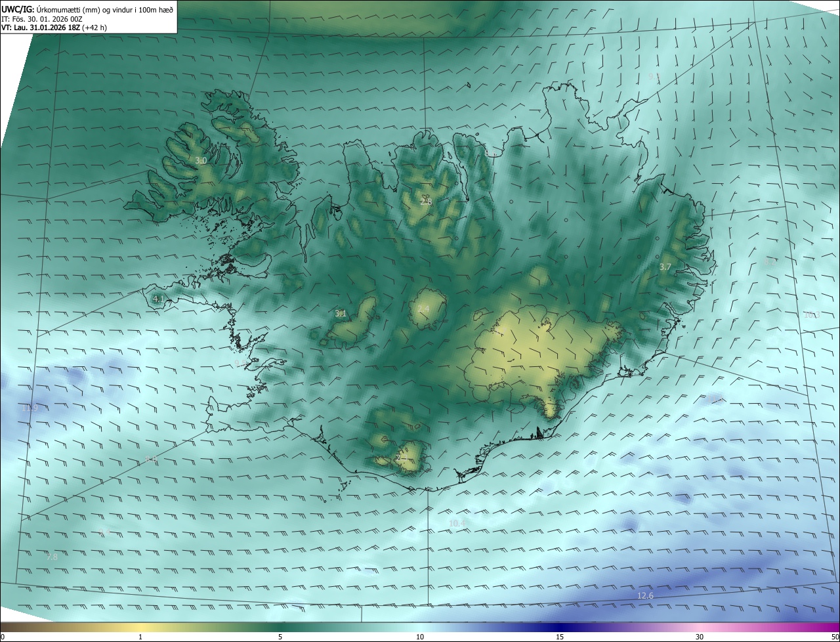This screenshot has width=840, height=642.
Task: Click the 5 tick label on the color scale
Action: click(280, 637)
